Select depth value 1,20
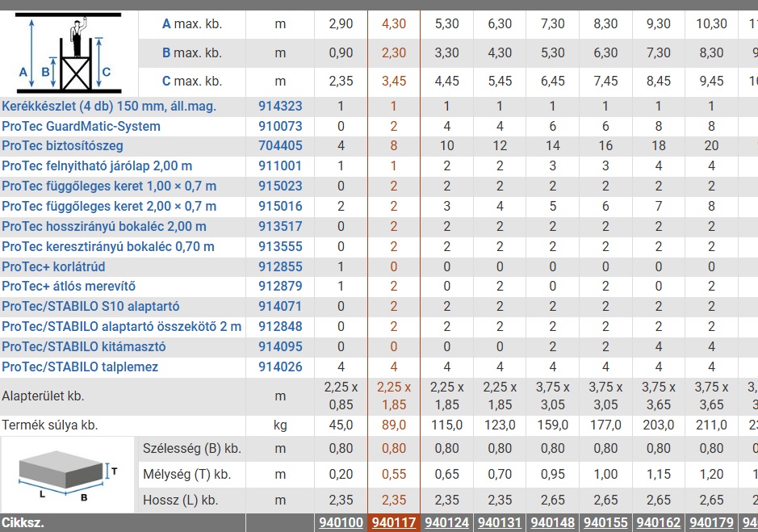 [x=711, y=475]
